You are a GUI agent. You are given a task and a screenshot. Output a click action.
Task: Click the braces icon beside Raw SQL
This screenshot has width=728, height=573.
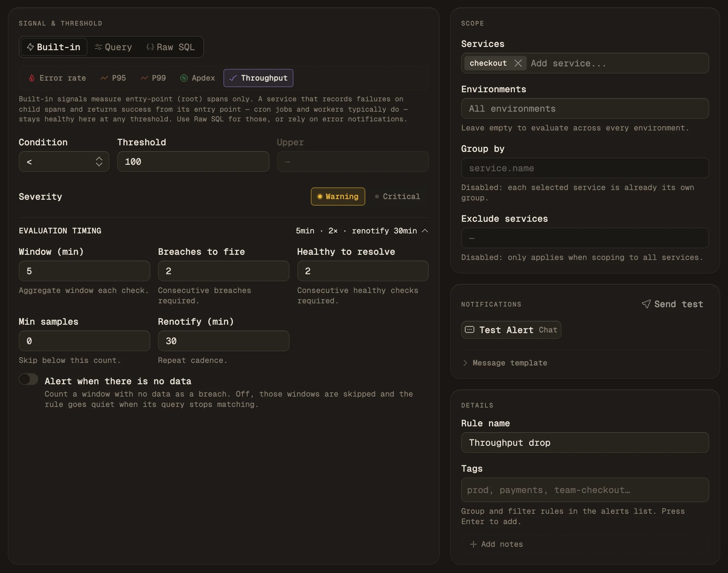[150, 47]
